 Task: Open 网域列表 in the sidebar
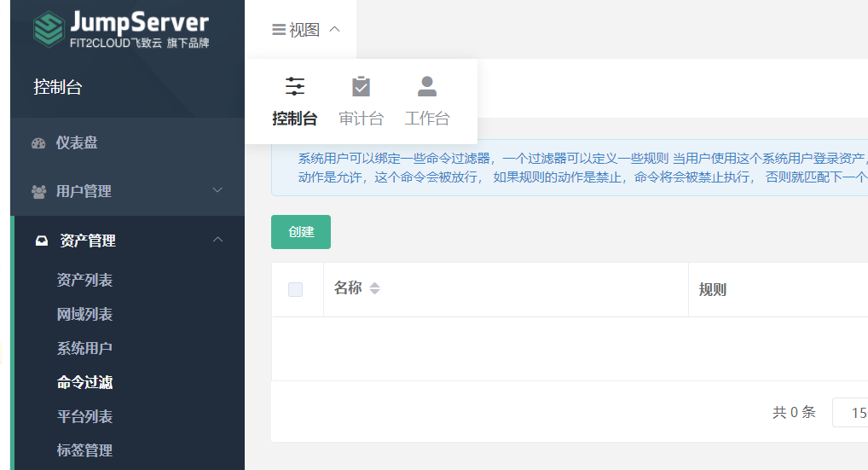84,315
